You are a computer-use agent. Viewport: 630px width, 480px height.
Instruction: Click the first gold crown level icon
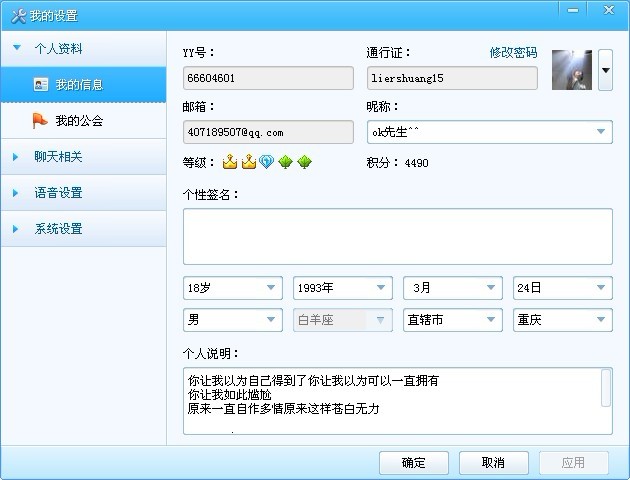click(x=230, y=162)
